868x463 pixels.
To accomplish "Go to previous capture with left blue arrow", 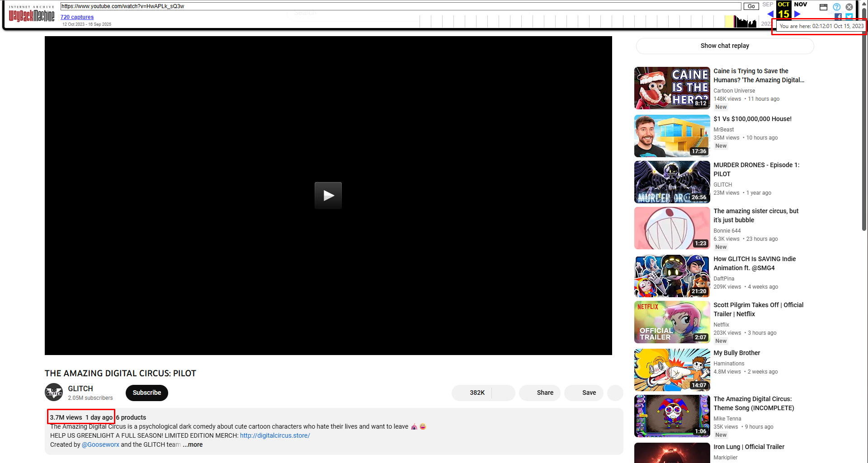I will pyautogui.click(x=770, y=14).
